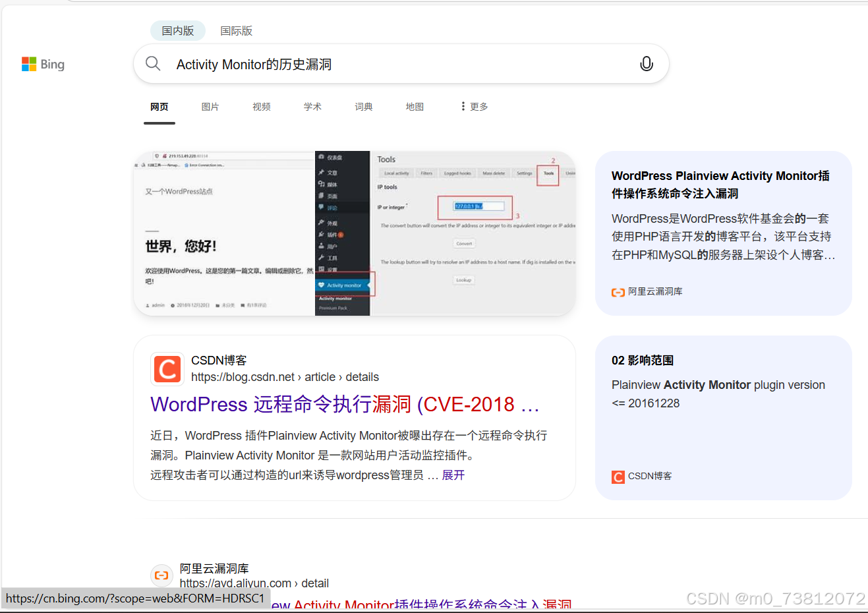
Task: Click the avd.aliyun.com detail URL
Action: 254,583
